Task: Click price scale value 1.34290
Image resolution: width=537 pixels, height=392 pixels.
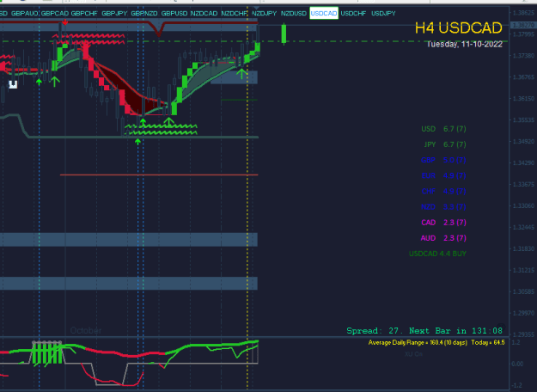Action: click(523, 162)
